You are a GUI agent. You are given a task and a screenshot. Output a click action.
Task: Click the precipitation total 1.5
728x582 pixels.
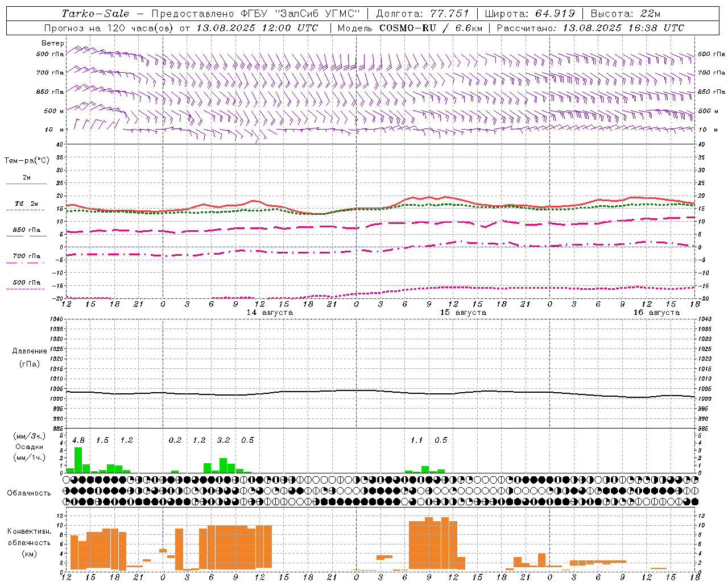coord(102,440)
